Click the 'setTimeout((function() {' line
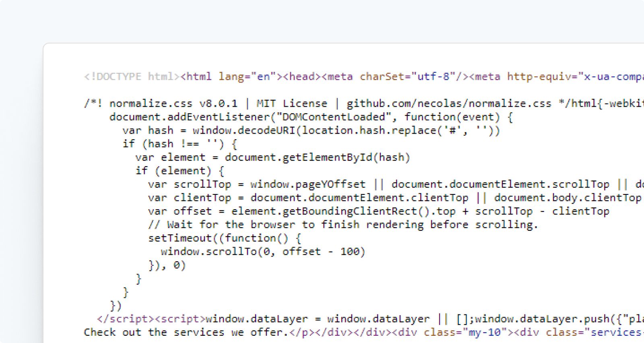644x343 pixels. 225,238
